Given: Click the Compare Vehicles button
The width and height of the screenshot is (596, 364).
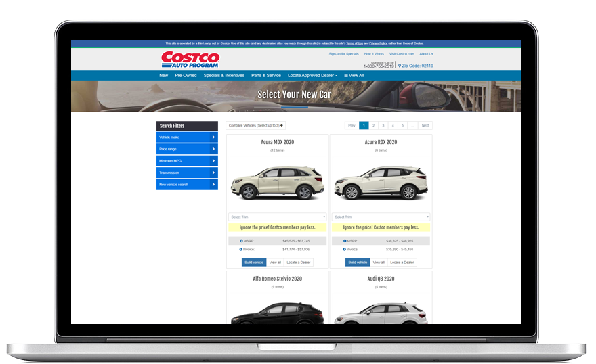Looking at the screenshot, I should tap(256, 125).
